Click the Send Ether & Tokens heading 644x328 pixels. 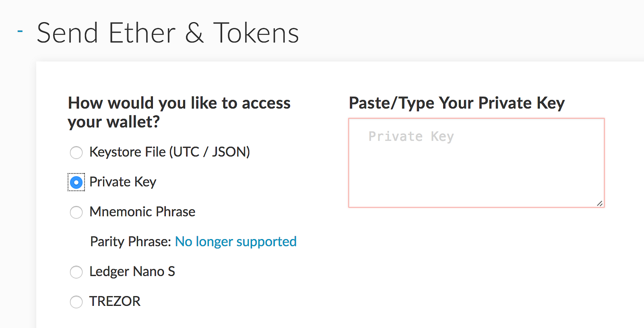168,33
